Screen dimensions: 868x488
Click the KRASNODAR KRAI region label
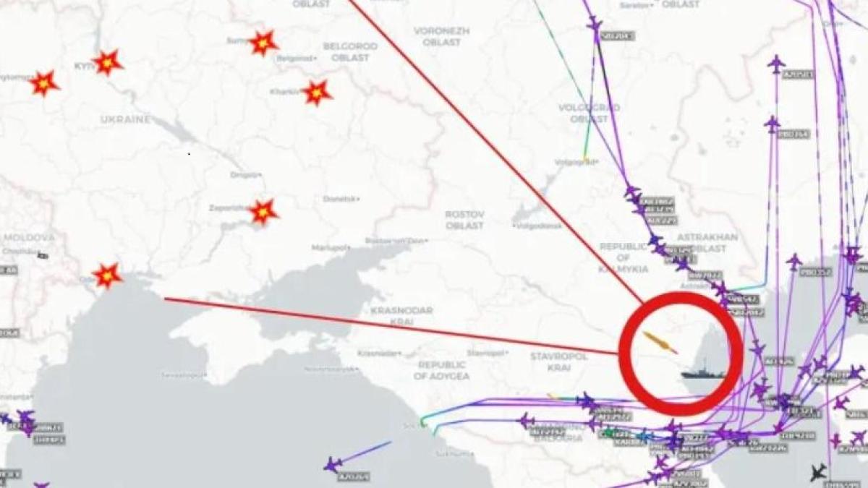coord(401,315)
